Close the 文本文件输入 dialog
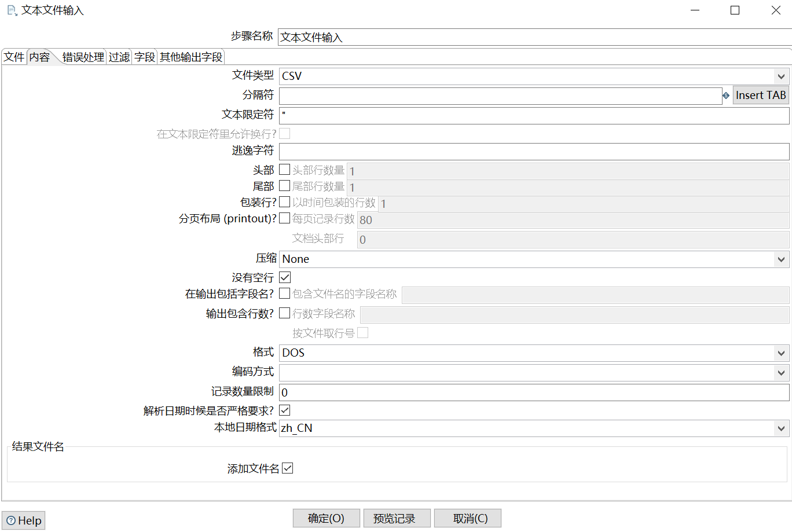The image size is (792, 532). (776, 10)
